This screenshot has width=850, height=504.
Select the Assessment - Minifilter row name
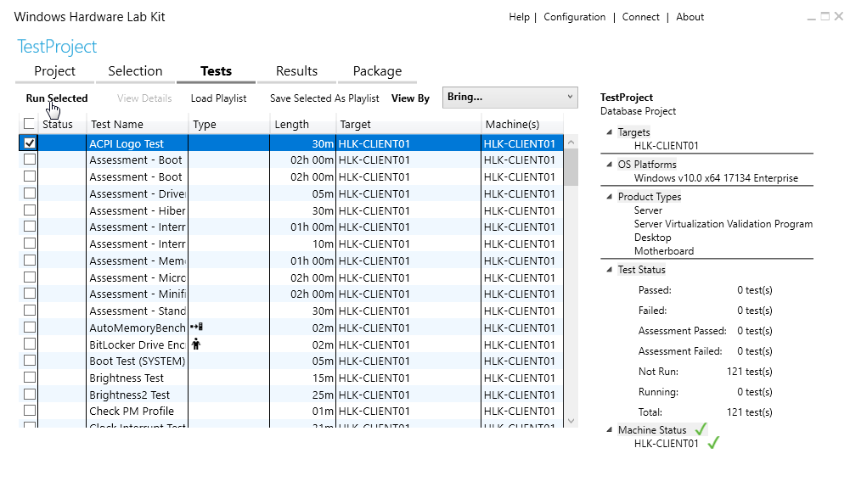click(x=138, y=294)
